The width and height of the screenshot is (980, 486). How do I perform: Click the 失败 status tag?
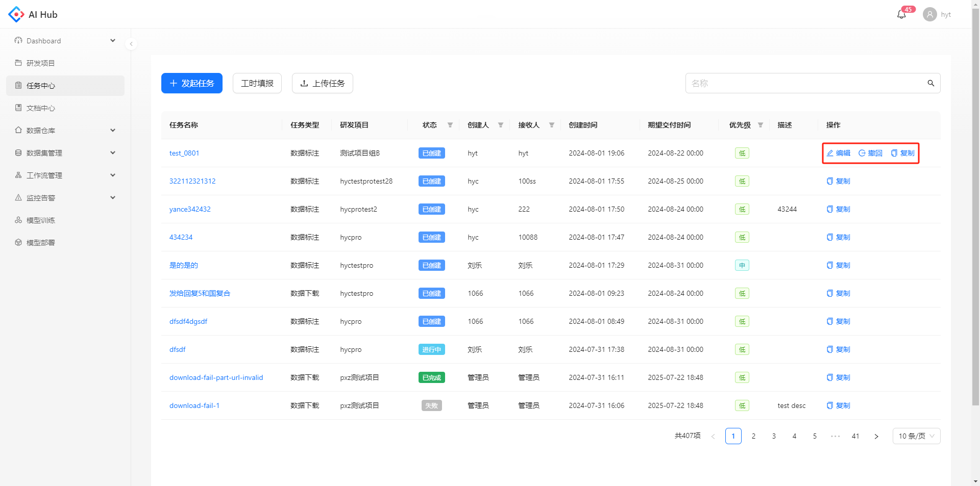[432, 405]
